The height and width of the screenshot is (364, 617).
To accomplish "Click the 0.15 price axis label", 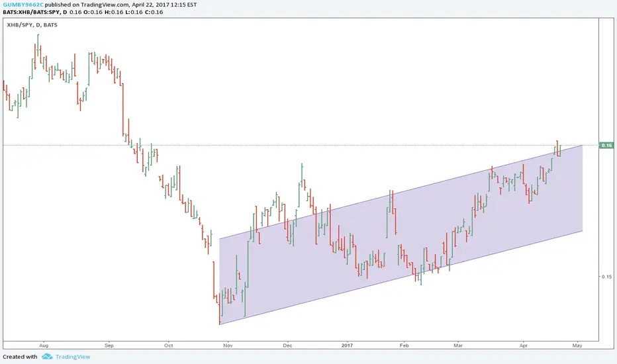I will click(x=606, y=277).
